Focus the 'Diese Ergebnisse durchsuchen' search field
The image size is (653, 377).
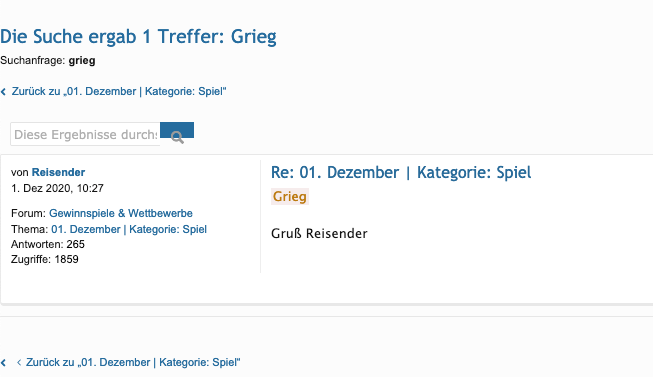click(85, 134)
